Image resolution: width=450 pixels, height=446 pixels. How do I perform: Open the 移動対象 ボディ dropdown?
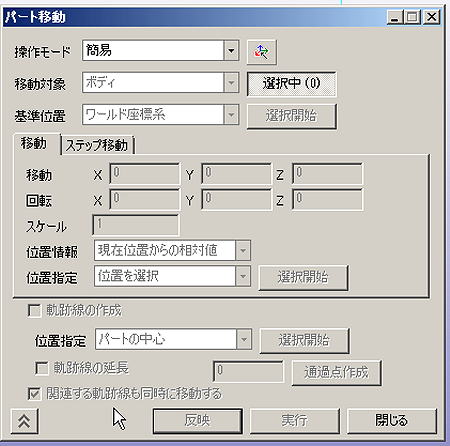pyautogui.click(x=231, y=83)
